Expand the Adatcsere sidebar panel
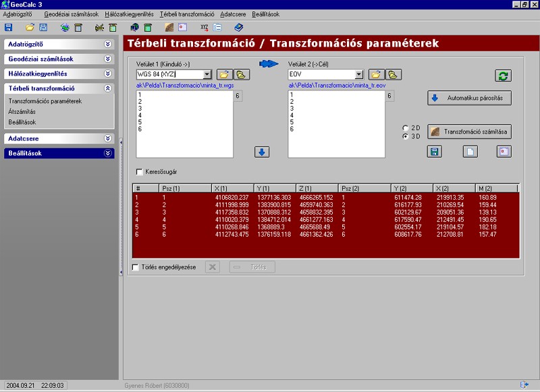Viewport: 540px width, 392px height. (108, 138)
